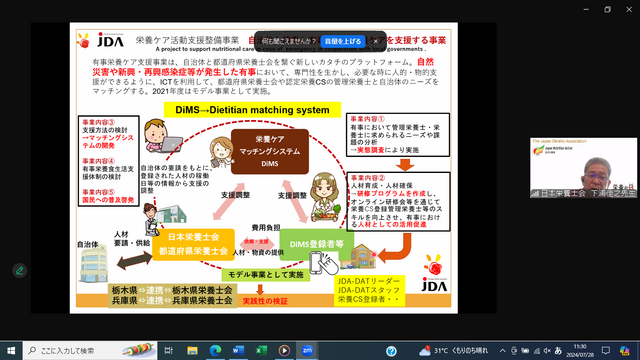This screenshot has height=360, width=640.
Task: Click the orange 日本栄養士会 都道府県栄養士会 box
Action: coord(193,244)
